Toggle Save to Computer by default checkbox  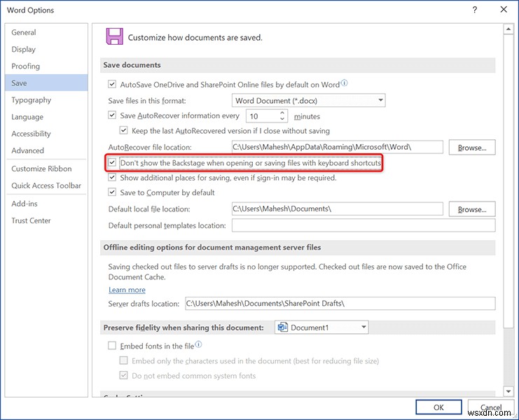pyautogui.click(x=112, y=192)
